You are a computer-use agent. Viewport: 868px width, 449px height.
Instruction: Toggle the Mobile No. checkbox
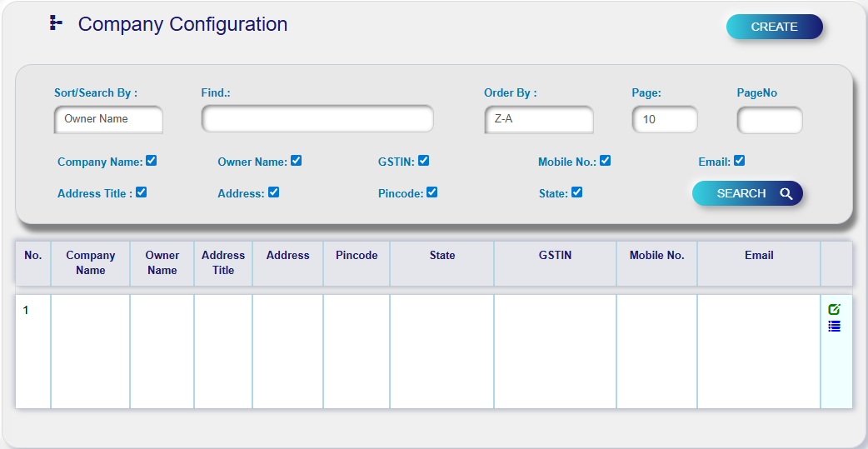[606, 161]
